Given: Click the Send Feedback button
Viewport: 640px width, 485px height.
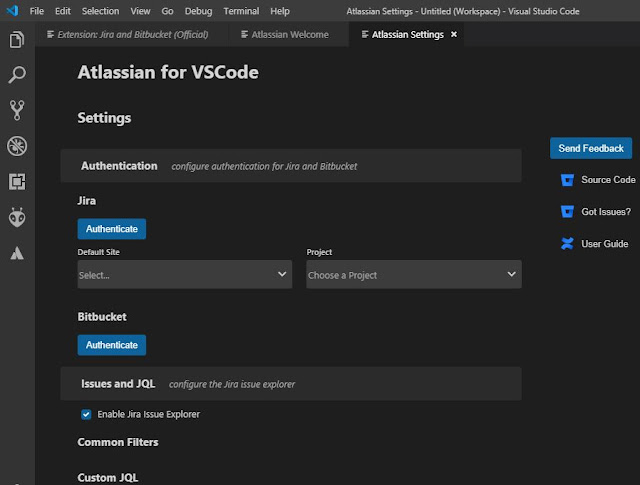Looking at the screenshot, I should pyautogui.click(x=591, y=148).
